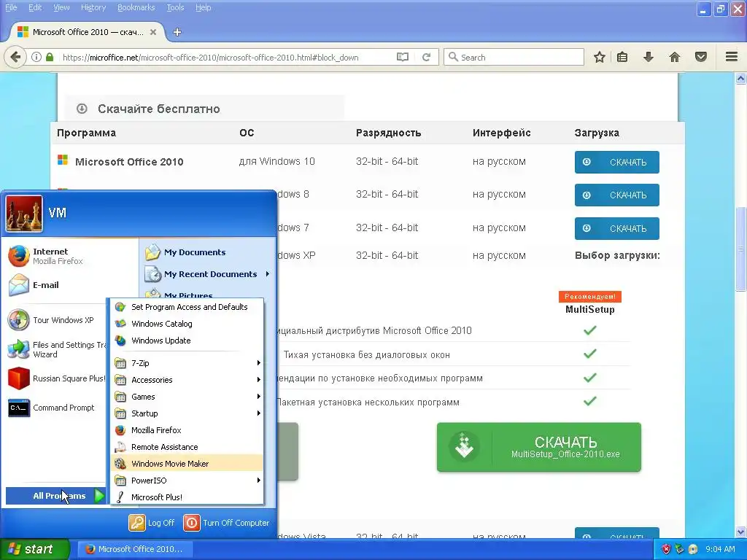Image resolution: width=747 pixels, height=560 pixels.
Task: Open E-mail from Start menu
Action: pos(70,285)
